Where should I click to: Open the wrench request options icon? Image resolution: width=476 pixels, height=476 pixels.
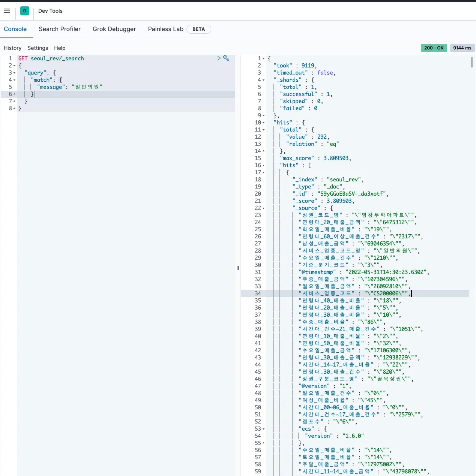226,58
